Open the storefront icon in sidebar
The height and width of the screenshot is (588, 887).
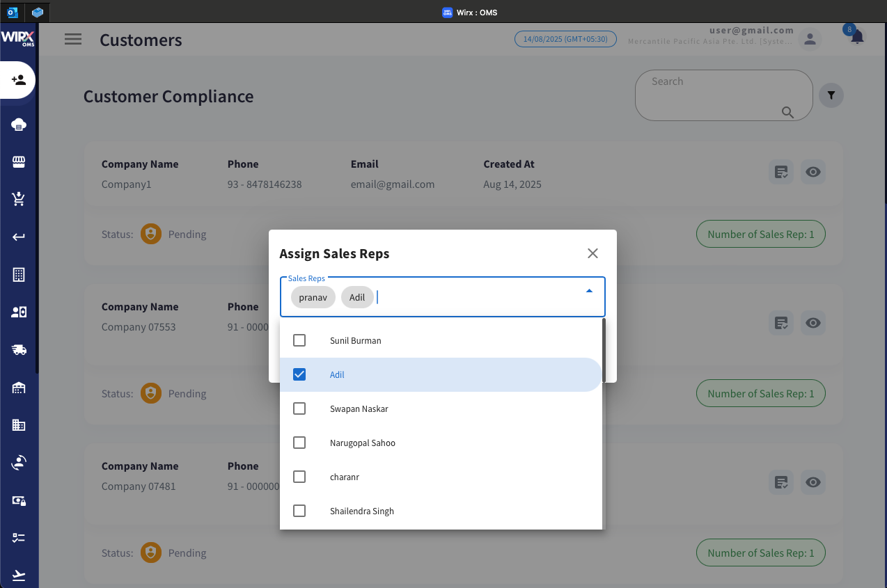(x=19, y=162)
